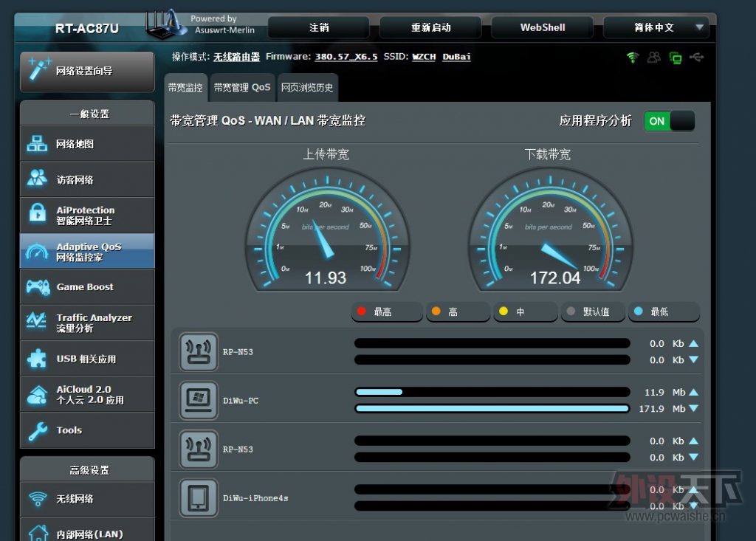Switch to the 网页浏览历史 tab
Viewport: 756px width, 541px height.
[307, 88]
